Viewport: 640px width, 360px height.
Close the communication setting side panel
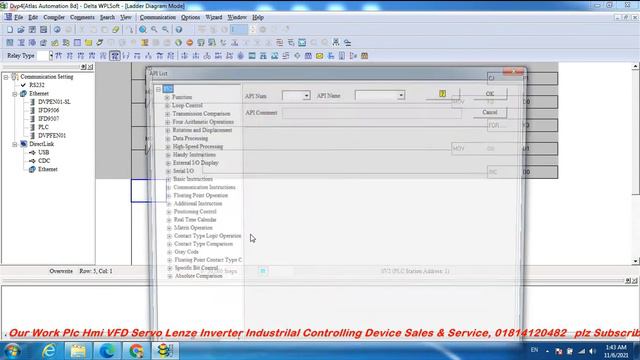coord(91,67)
